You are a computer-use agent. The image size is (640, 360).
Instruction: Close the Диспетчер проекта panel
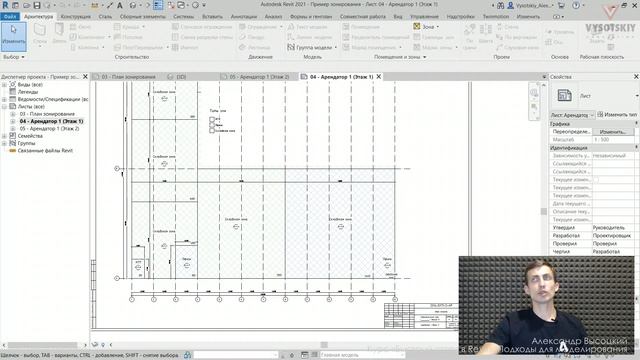tap(85, 76)
